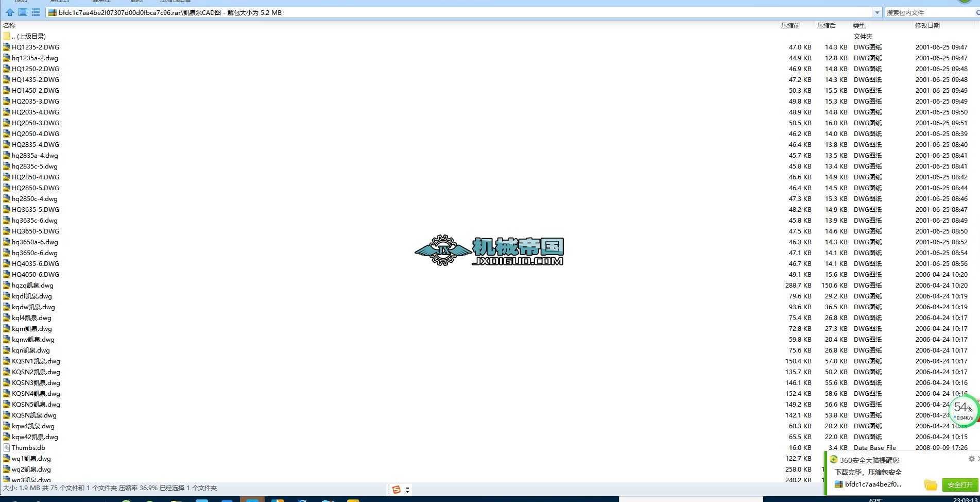Select the KQSN5凯泉.dwg file icon
The width and height of the screenshot is (980, 502).
click(x=7, y=404)
